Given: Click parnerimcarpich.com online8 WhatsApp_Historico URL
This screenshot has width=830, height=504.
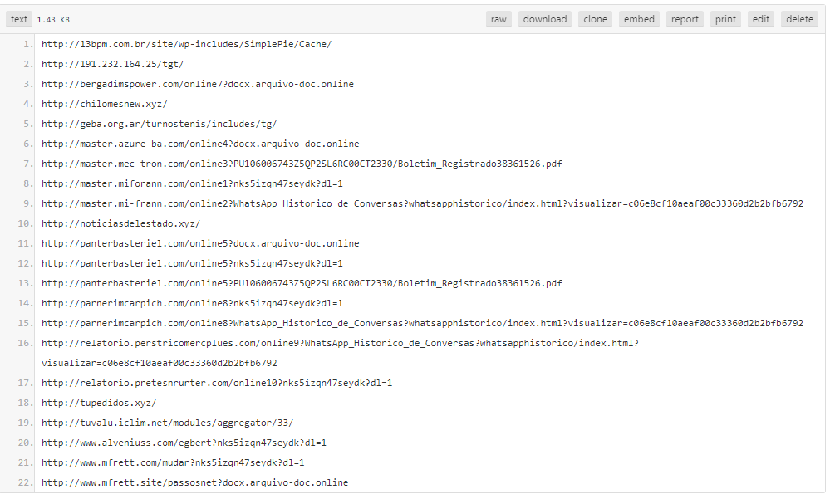Looking at the screenshot, I should coord(422,323).
